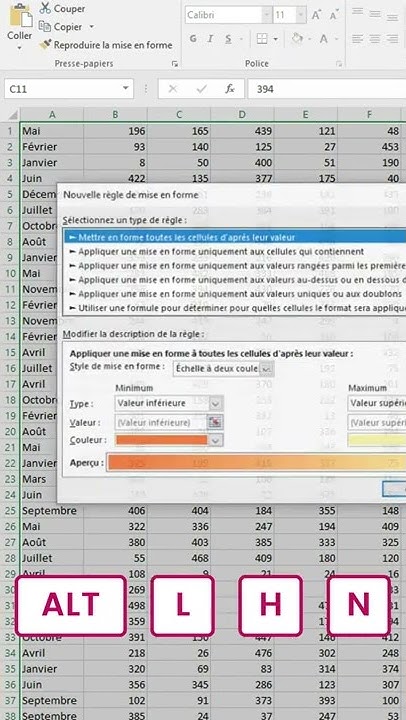Click the borders icon
Viewport: 406px width, 720px height.
(x=262, y=39)
